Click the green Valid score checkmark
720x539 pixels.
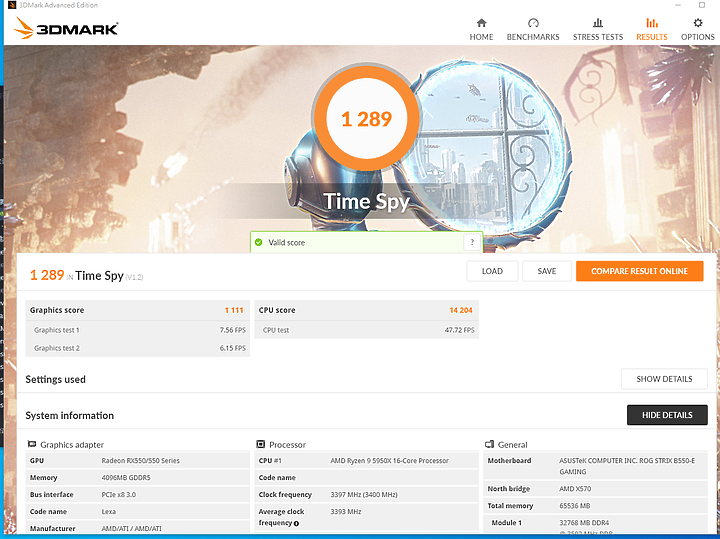(x=259, y=242)
